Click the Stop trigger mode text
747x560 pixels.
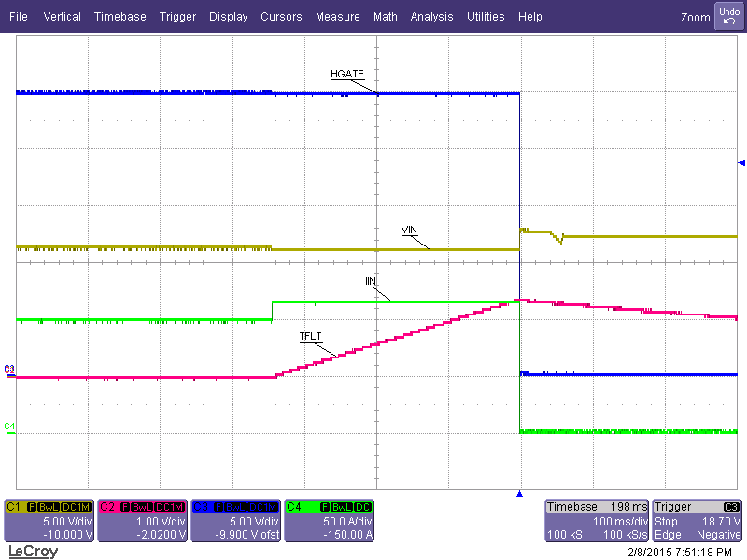[x=666, y=521]
